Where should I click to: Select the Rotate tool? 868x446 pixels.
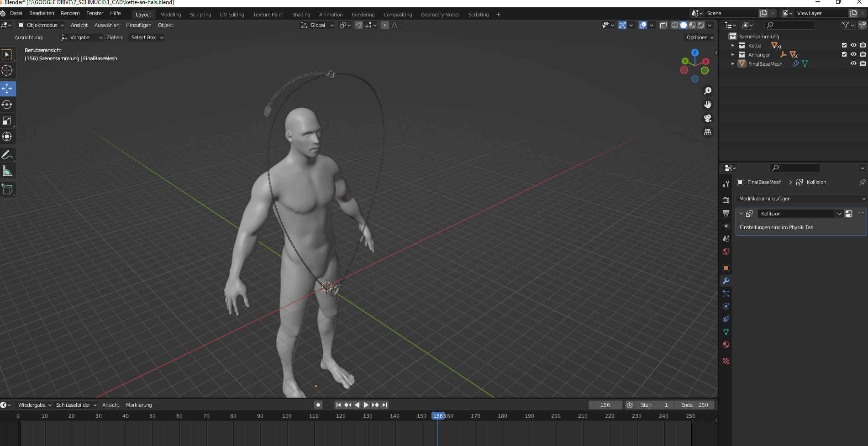tap(7, 105)
